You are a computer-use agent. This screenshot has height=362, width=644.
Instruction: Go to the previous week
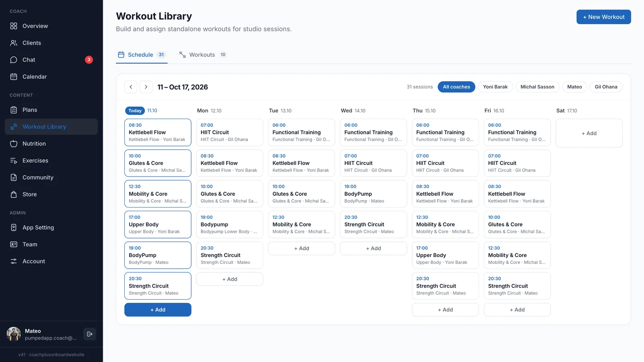(x=131, y=87)
